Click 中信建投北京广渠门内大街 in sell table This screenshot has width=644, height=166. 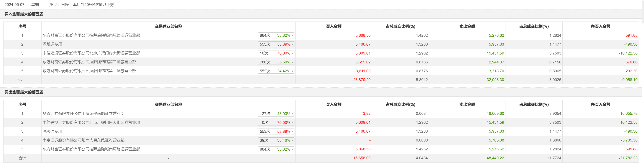pos(91,122)
